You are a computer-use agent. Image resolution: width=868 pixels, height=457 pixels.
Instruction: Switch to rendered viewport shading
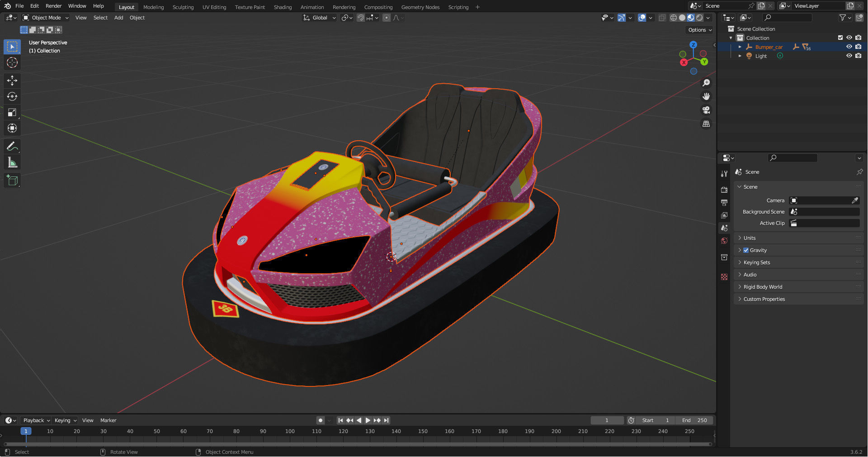coord(699,18)
